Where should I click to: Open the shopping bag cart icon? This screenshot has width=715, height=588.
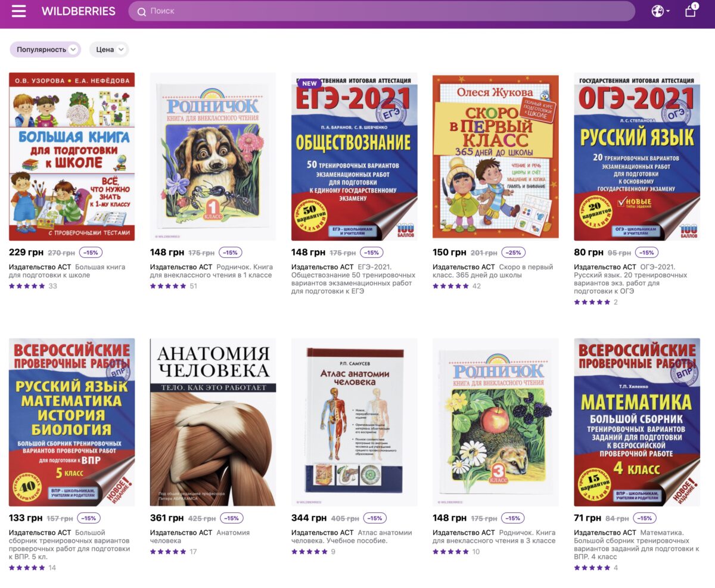point(691,11)
